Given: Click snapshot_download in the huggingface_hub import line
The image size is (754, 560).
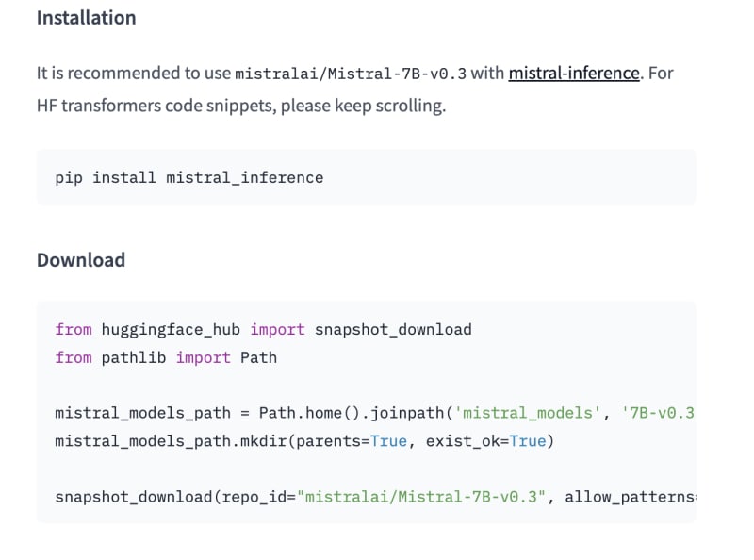Looking at the screenshot, I should click(393, 329).
